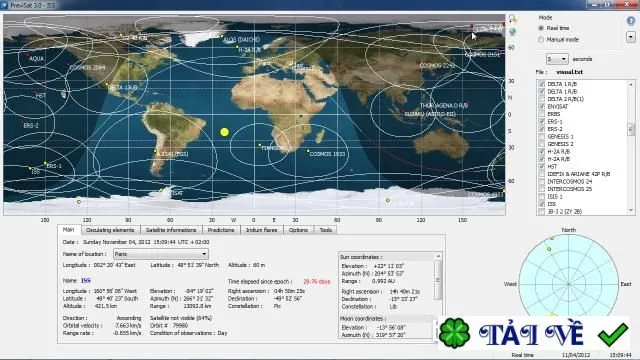The image size is (640, 360).
Task: Click the magnifier zoom icon beside the map
Action: pos(512,18)
